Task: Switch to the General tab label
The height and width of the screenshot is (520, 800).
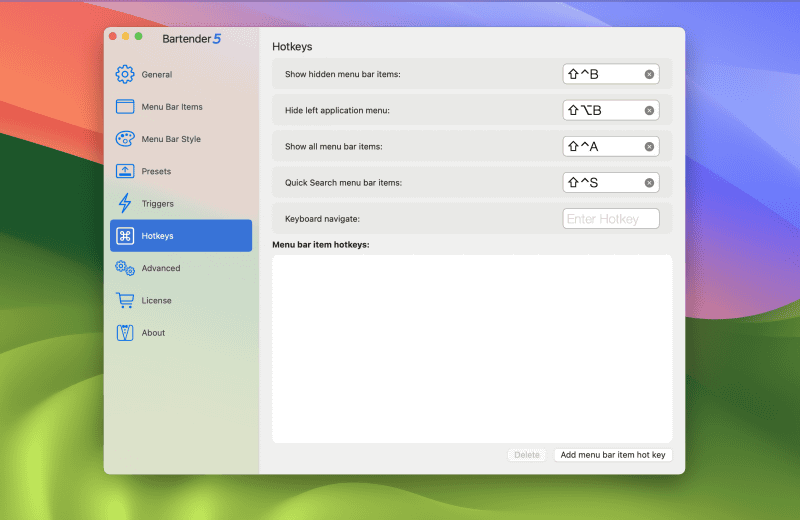Action: pos(157,75)
